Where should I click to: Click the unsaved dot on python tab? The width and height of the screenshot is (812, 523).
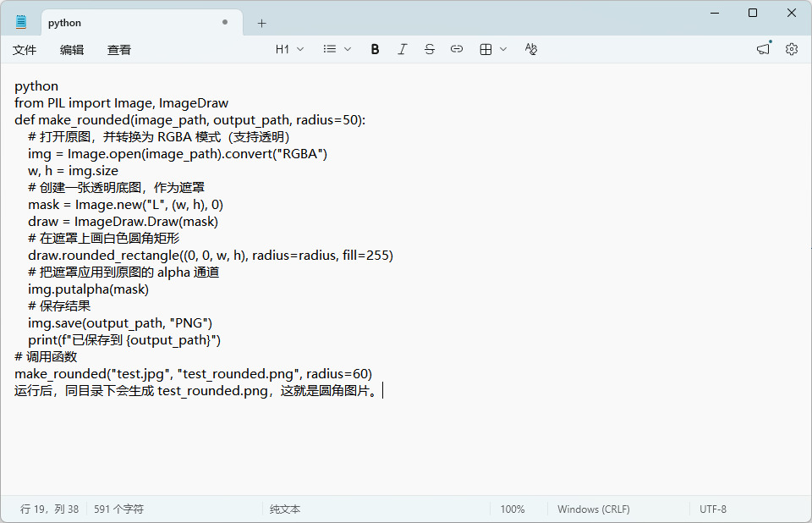point(225,22)
